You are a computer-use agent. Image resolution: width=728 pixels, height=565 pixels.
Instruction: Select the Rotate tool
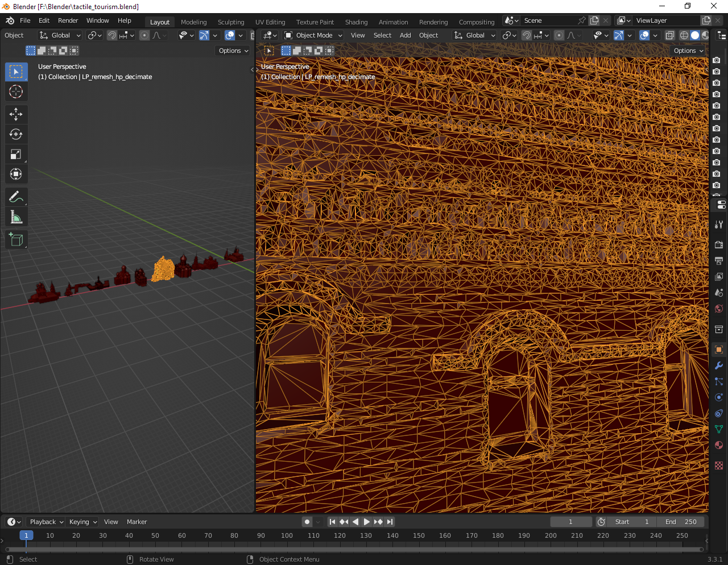tap(16, 134)
